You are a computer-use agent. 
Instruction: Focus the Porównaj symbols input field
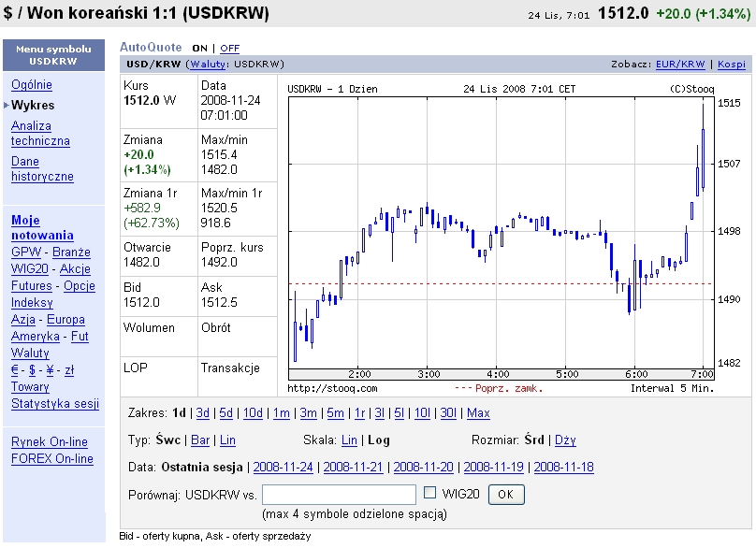click(x=339, y=495)
